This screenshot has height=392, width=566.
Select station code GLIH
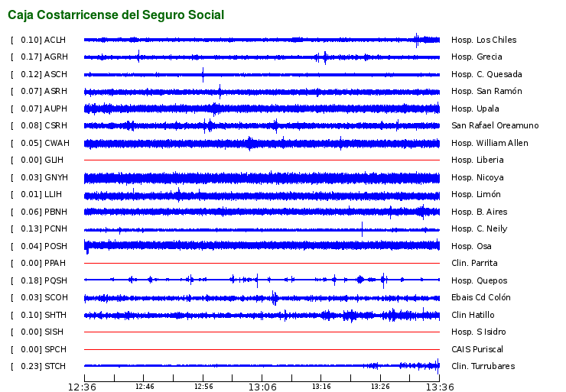click(x=54, y=160)
